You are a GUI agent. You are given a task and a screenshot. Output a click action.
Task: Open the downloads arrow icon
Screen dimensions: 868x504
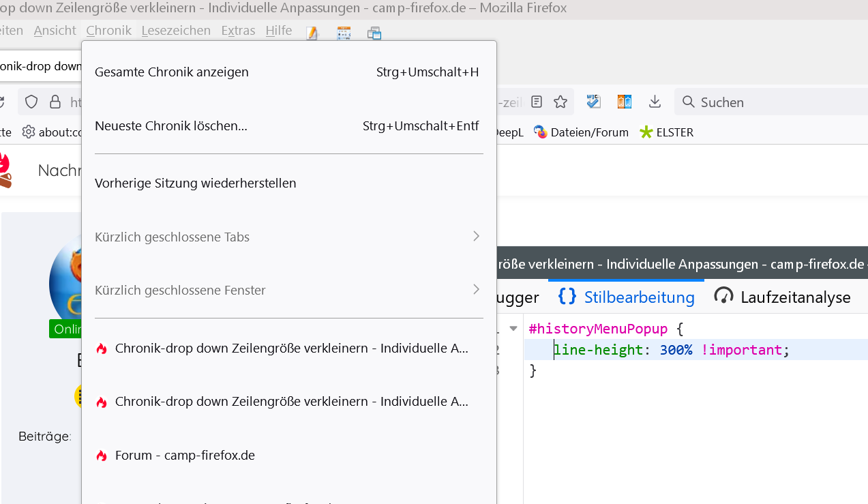655,102
